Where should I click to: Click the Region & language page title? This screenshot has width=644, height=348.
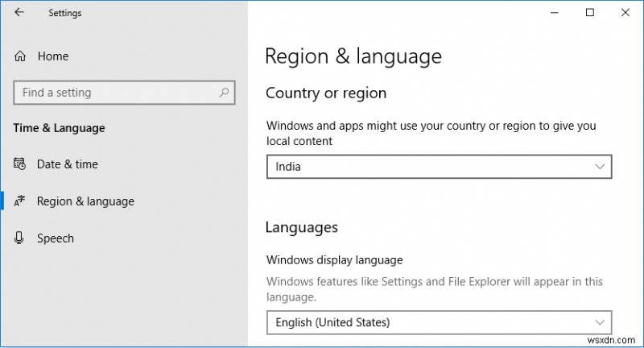point(353,56)
